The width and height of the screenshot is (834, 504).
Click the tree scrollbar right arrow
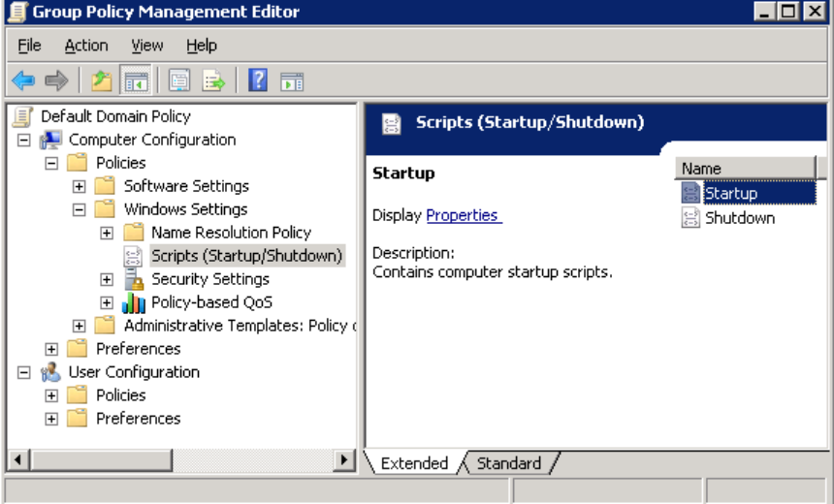point(344,459)
